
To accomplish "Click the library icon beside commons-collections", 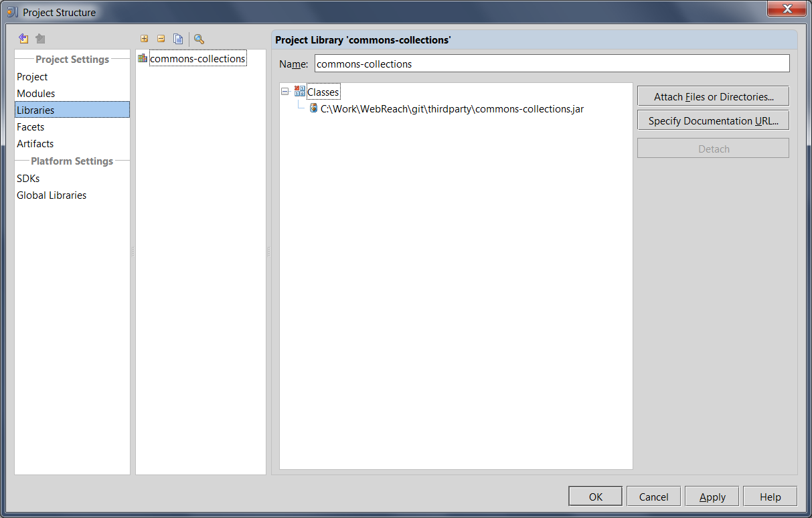I will 143,58.
